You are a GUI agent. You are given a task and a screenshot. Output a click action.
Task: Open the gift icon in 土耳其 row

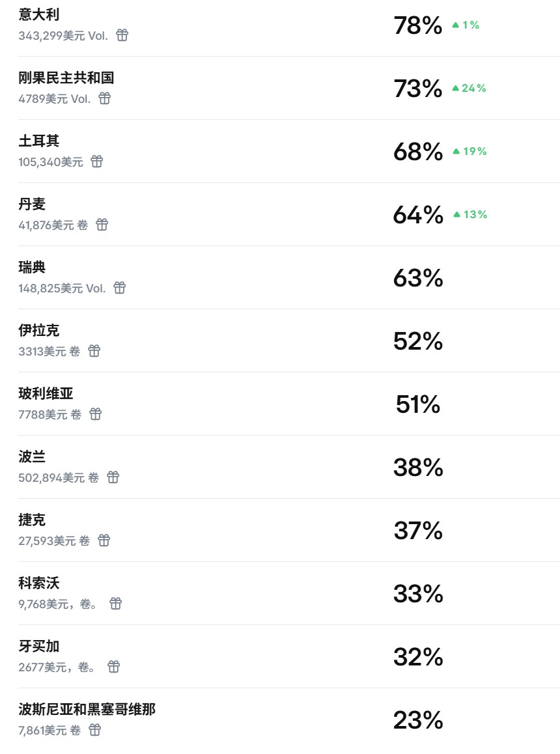[97, 161]
